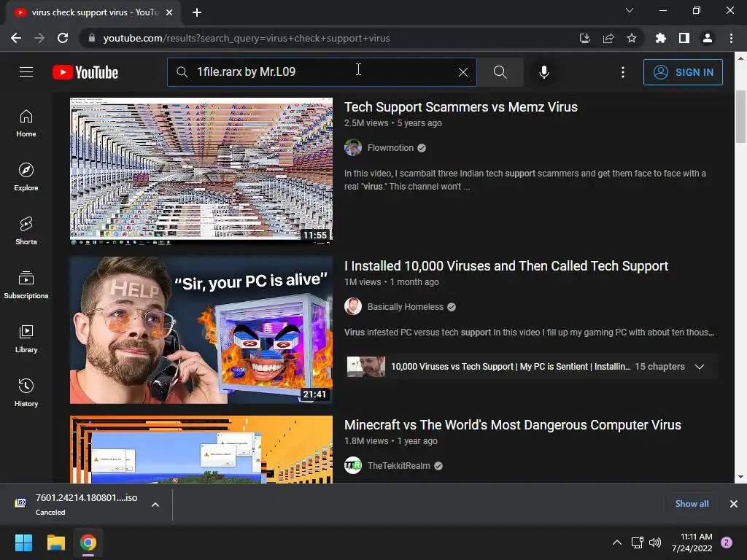Open the notification badge showing 2

point(727,542)
